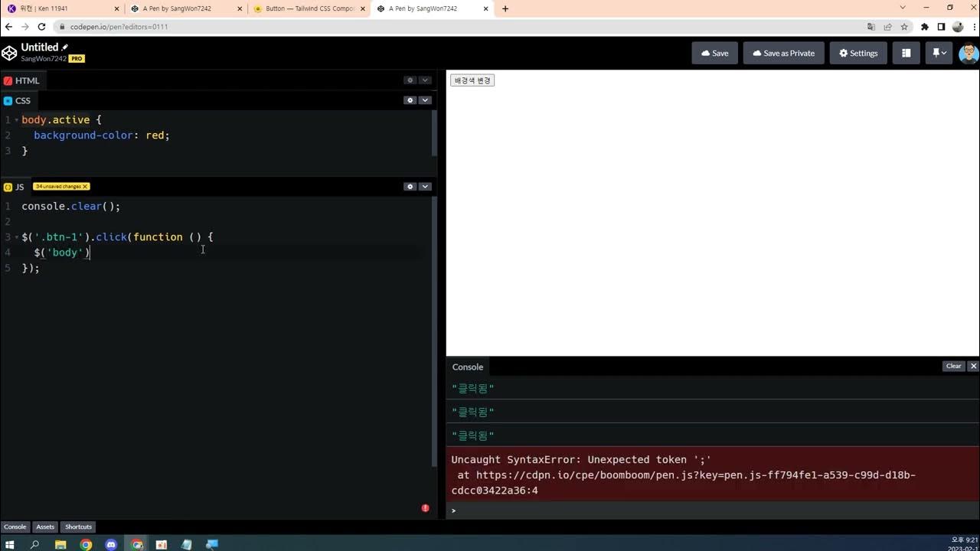Toggle Console panel from footer
The height and width of the screenshot is (551, 980).
[15, 527]
